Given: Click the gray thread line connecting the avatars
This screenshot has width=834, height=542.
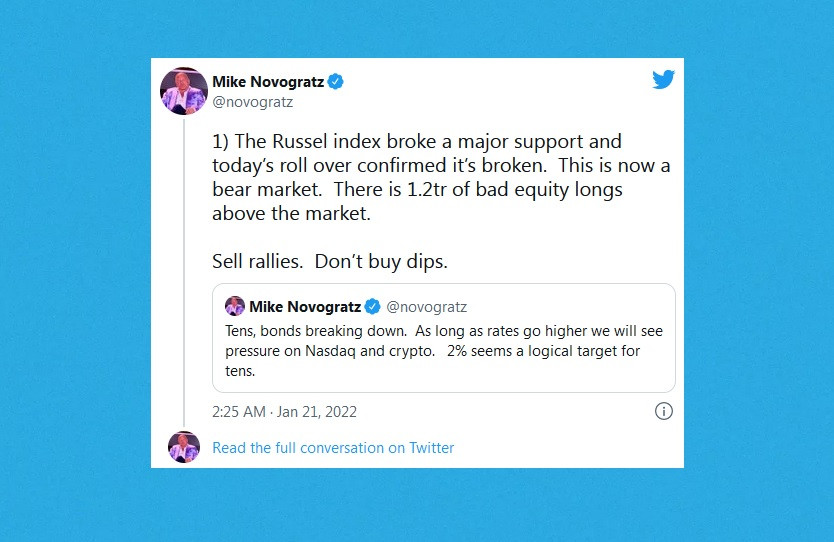Looking at the screenshot, I should (x=184, y=272).
